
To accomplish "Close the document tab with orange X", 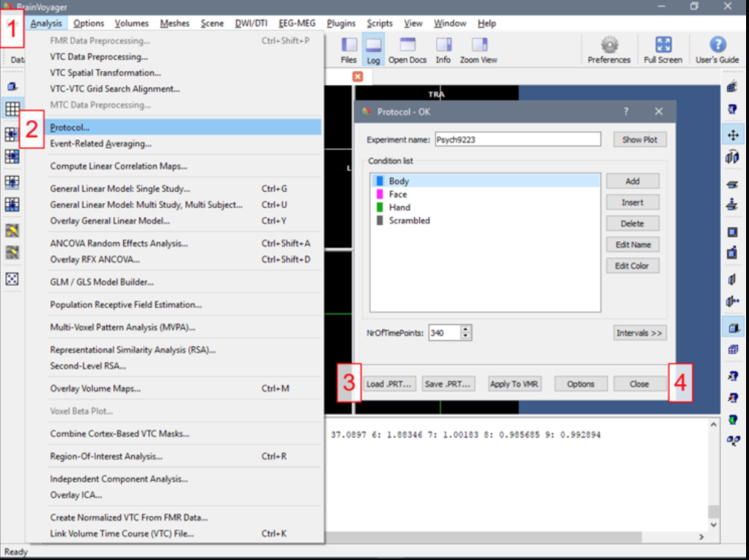I will click(x=358, y=76).
